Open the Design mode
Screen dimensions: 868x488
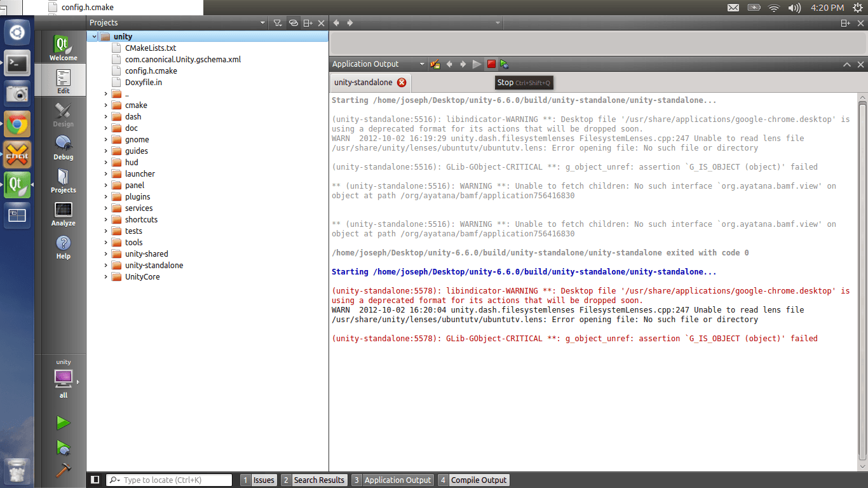(64, 114)
